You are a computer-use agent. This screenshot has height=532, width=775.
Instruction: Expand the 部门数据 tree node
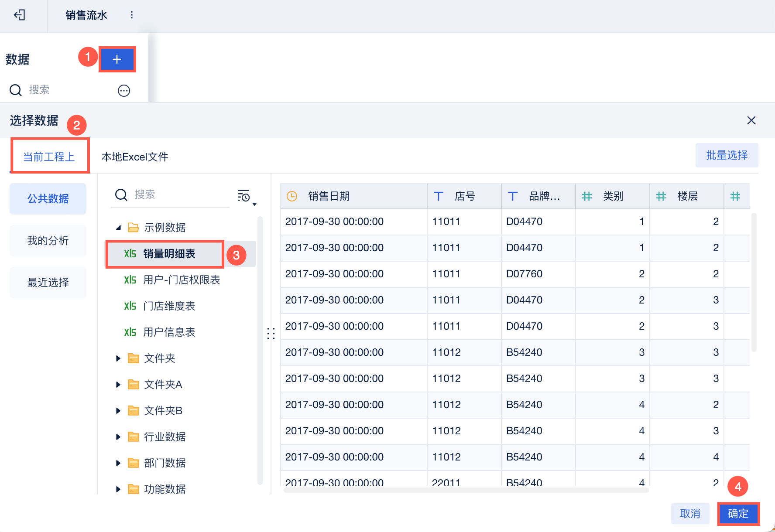pyautogui.click(x=118, y=463)
